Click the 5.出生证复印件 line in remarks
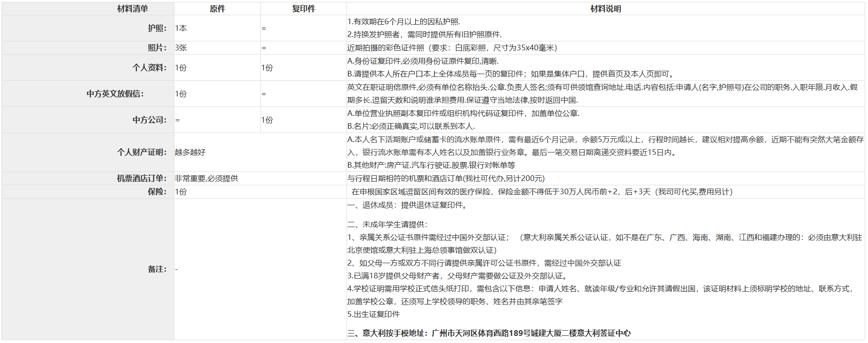Image resolution: width=868 pixels, height=343 pixels. tap(374, 314)
